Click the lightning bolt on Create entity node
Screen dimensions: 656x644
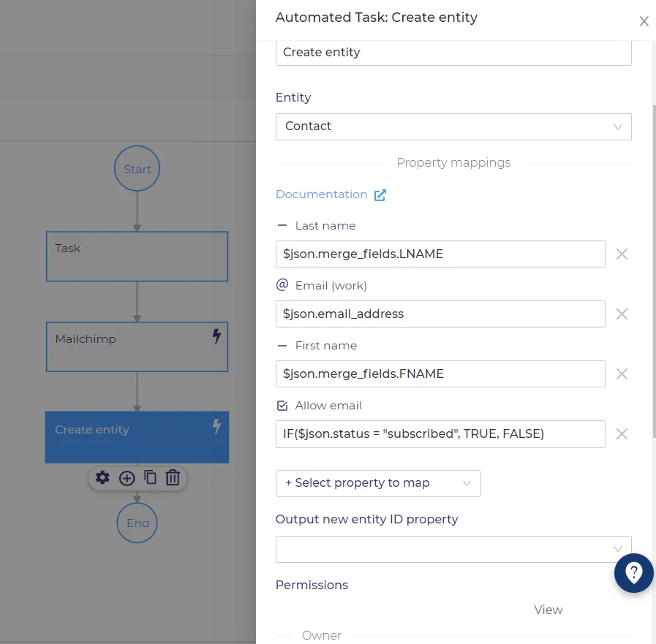coord(216,427)
